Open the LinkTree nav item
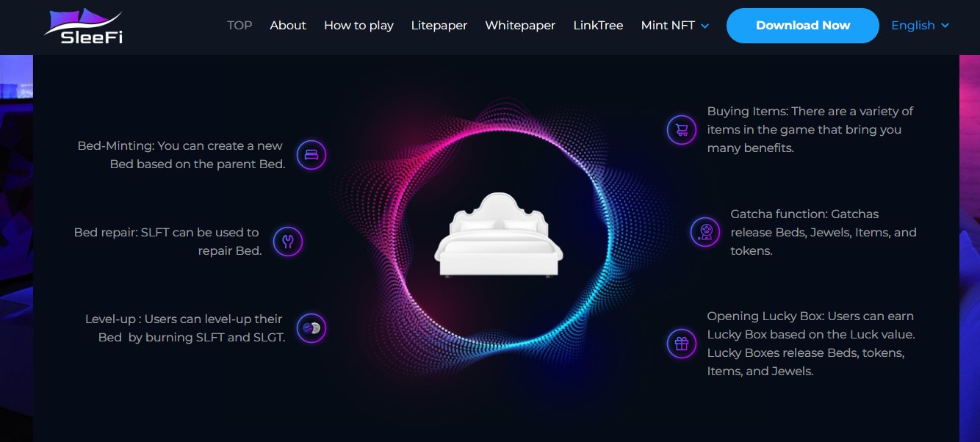Image resolution: width=980 pixels, height=442 pixels. point(598,26)
